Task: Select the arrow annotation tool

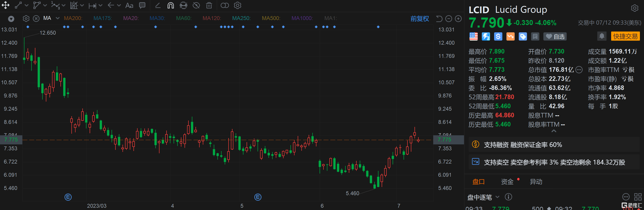Action: click(x=111, y=5)
